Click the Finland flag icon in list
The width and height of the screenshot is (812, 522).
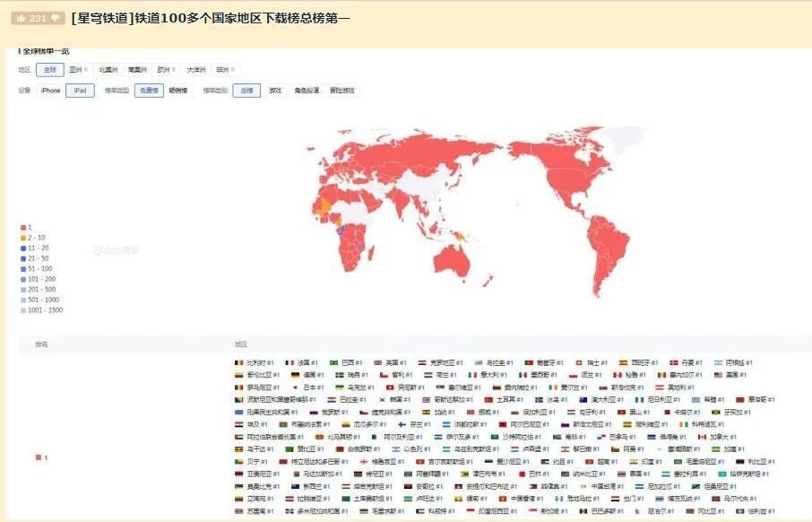(402, 424)
